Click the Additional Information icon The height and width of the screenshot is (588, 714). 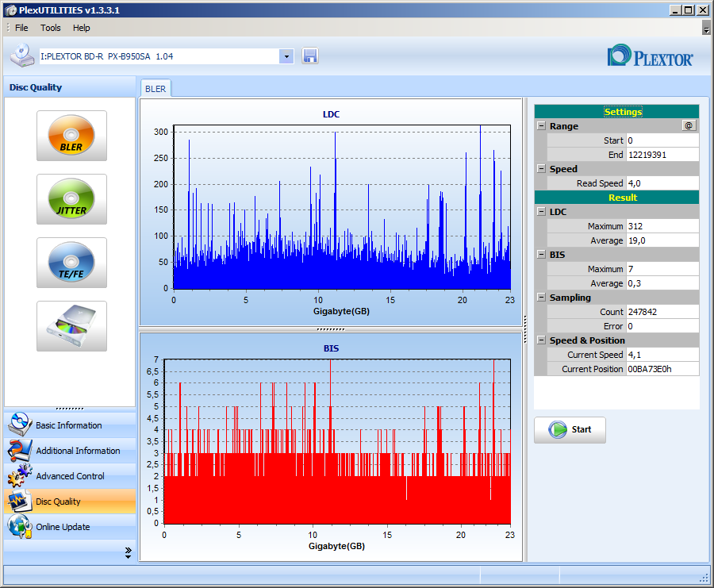[19, 450]
